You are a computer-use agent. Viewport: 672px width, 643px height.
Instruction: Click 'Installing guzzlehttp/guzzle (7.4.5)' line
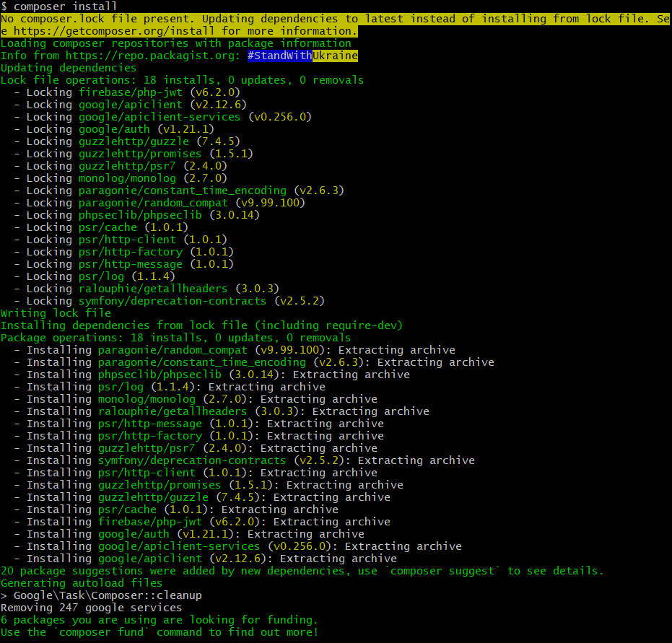tap(202, 498)
